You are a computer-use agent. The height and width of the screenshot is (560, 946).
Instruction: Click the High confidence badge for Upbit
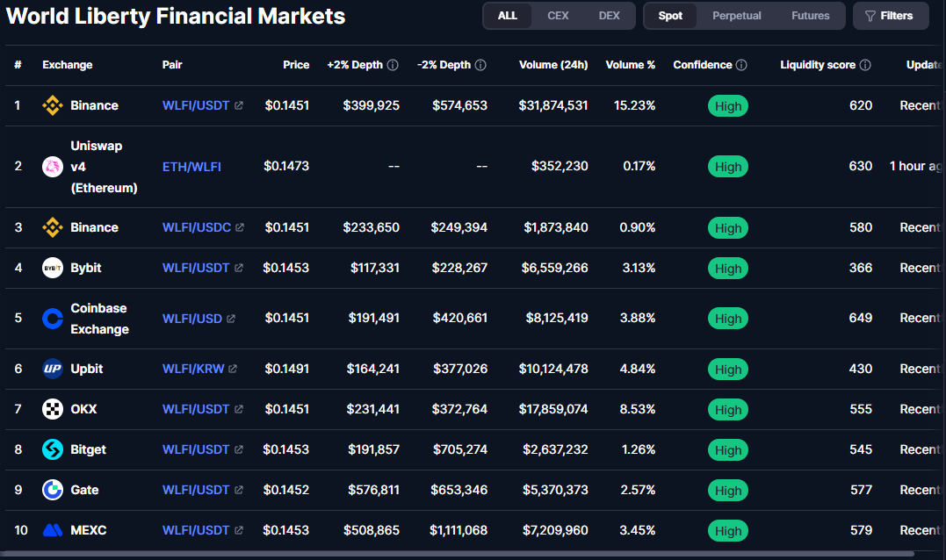pos(727,369)
